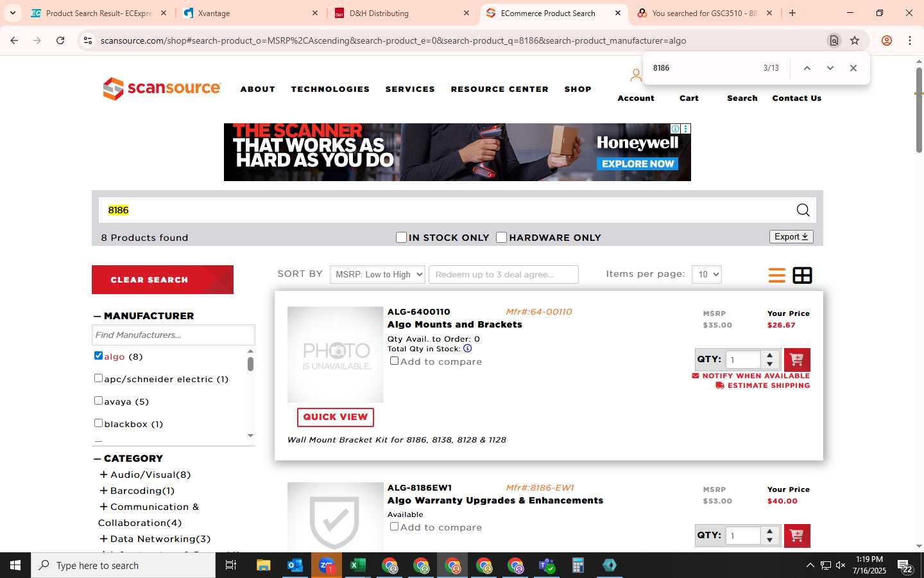Open the Sort By MSRP dropdown
The image size is (924, 578).
(x=377, y=274)
